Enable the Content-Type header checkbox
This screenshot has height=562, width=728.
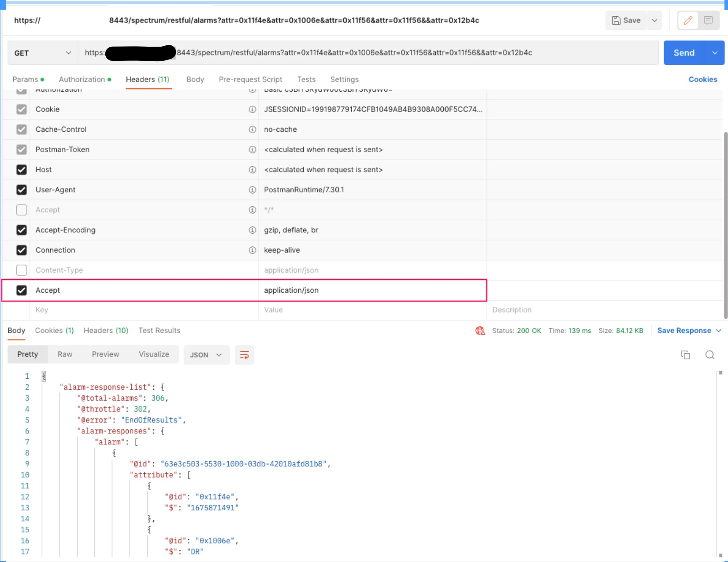(x=22, y=270)
